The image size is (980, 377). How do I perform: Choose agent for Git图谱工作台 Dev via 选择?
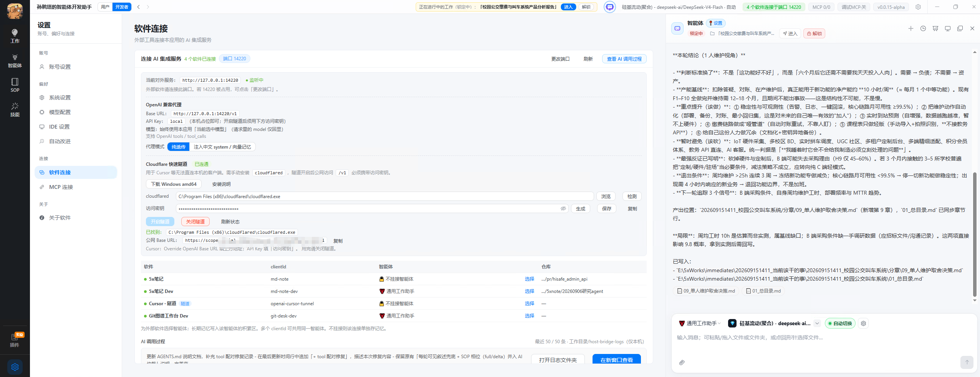(x=529, y=316)
